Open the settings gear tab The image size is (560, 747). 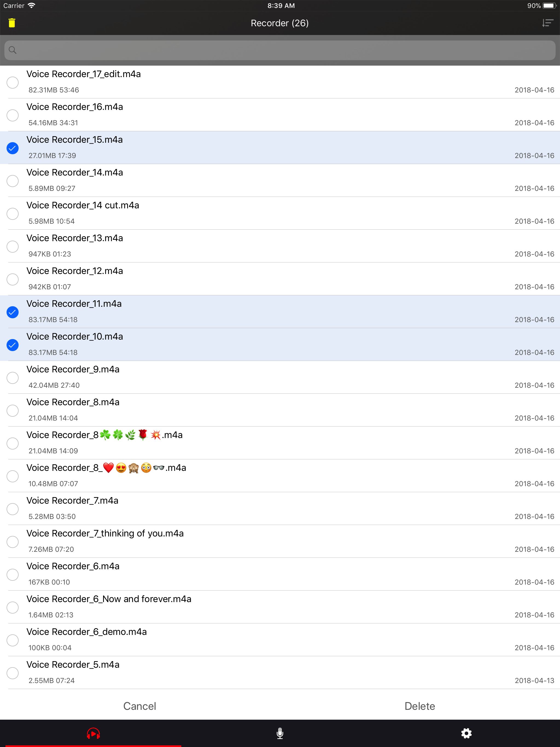point(466,733)
